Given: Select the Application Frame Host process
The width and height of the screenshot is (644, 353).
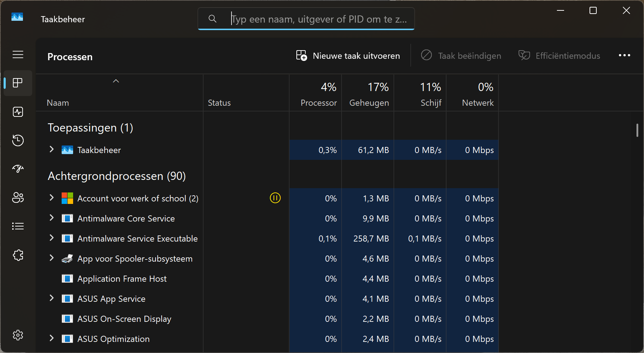Looking at the screenshot, I should [122, 279].
